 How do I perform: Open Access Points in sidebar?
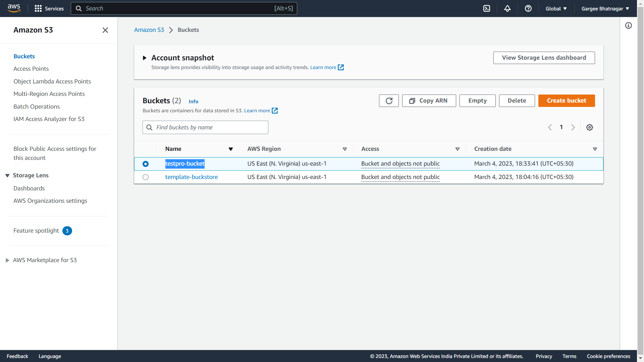click(31, 69)
